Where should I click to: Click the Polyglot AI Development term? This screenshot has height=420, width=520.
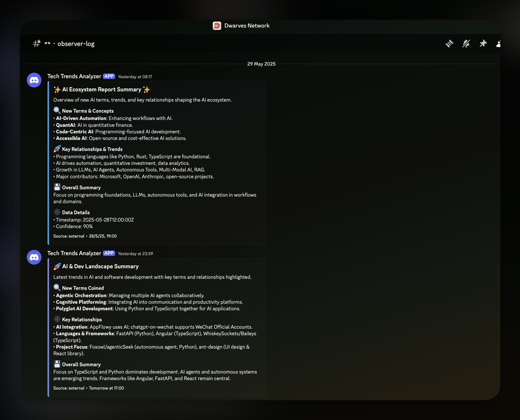click(x=84, y=309)
